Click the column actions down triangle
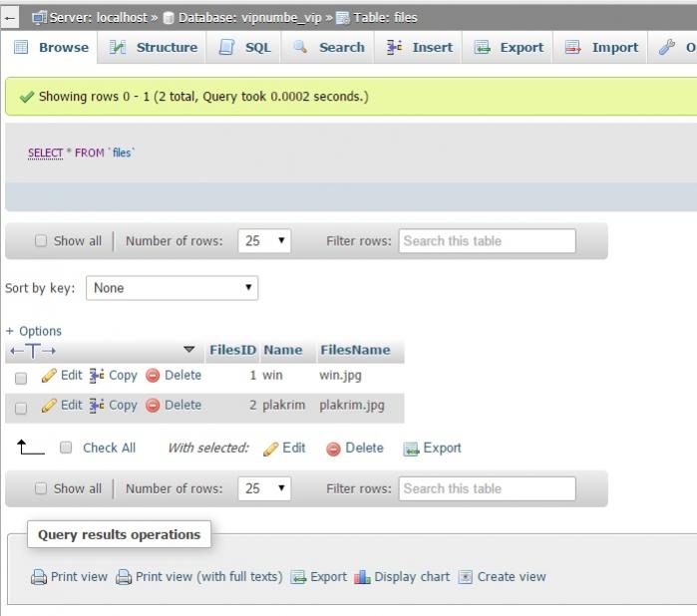697x616 pixels. [x=189, y=349]
